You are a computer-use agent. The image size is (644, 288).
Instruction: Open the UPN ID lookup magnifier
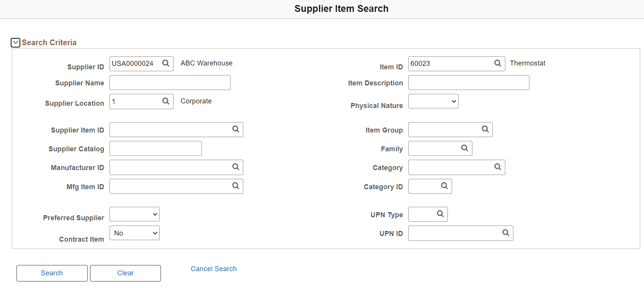(506, 233)
